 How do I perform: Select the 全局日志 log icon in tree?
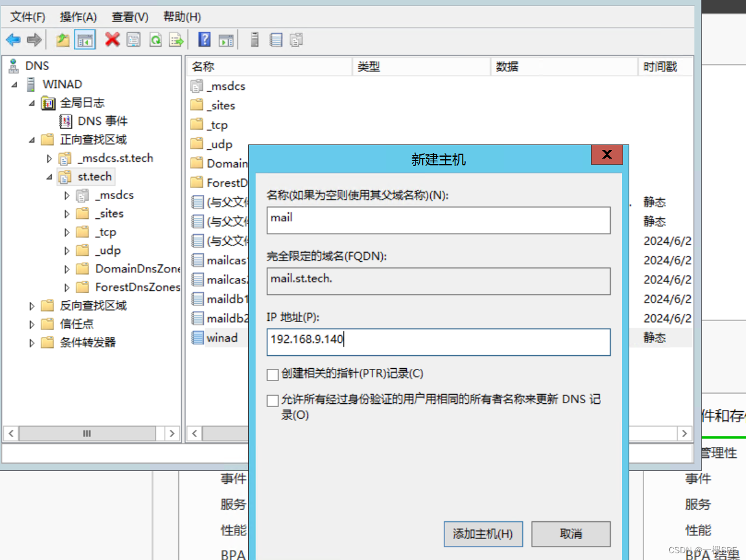coord(49,103)
